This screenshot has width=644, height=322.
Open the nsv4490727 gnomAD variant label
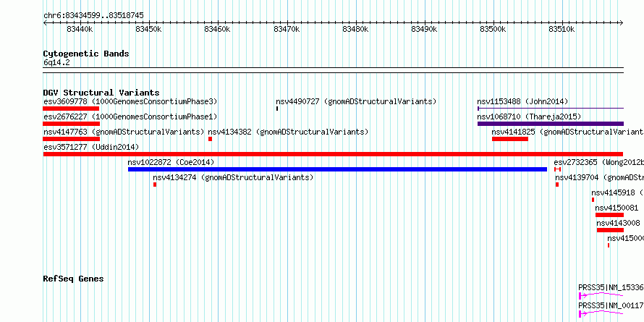356,101
